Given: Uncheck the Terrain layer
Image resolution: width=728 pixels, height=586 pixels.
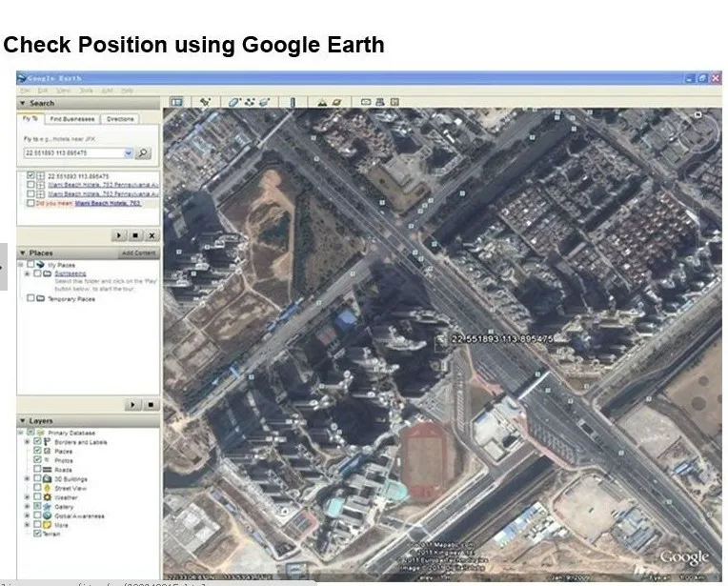Looking at the screenshot, I should [x=37, y=534].
